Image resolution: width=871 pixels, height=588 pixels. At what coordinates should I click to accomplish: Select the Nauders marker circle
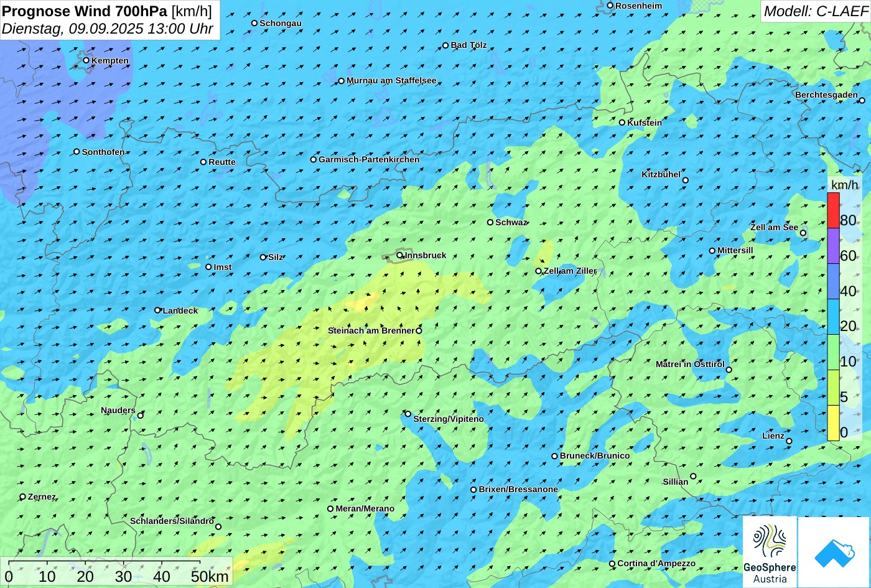141,416
